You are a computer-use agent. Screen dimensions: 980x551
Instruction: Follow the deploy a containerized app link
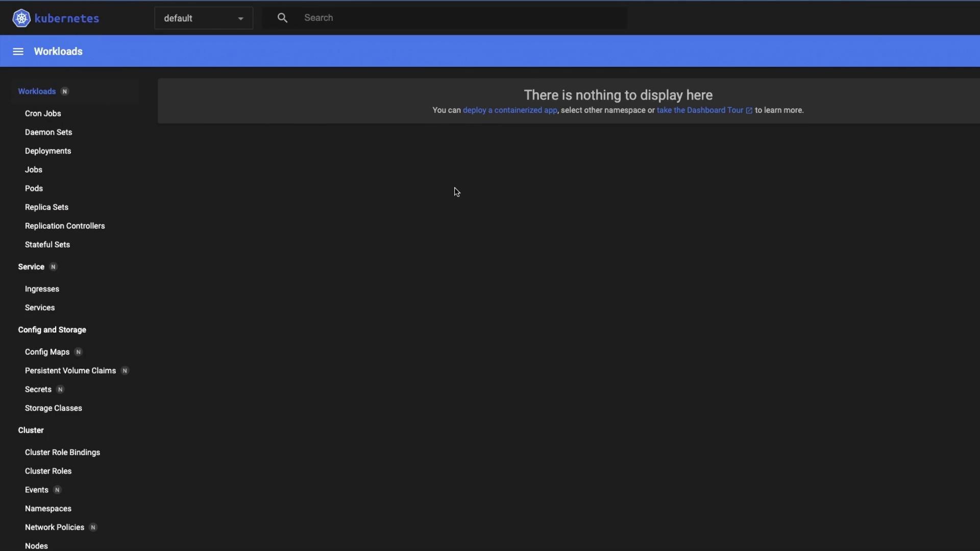coord(509,110)
